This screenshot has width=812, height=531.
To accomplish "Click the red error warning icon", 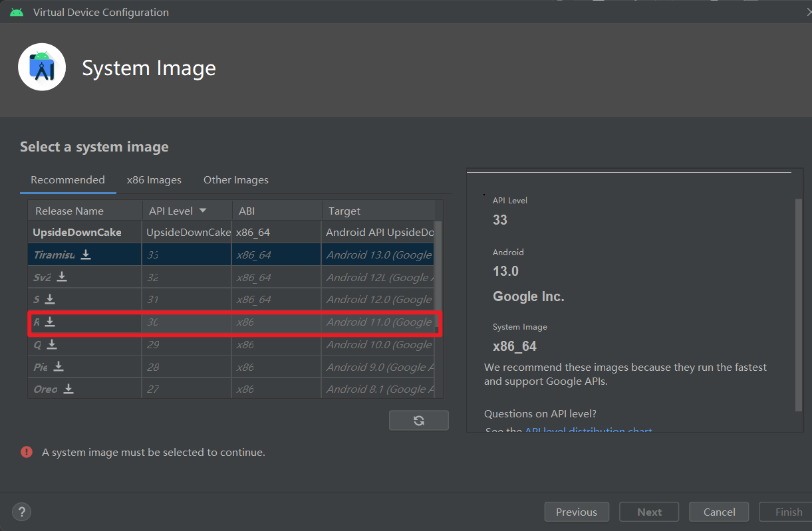I will coord(27,452).
